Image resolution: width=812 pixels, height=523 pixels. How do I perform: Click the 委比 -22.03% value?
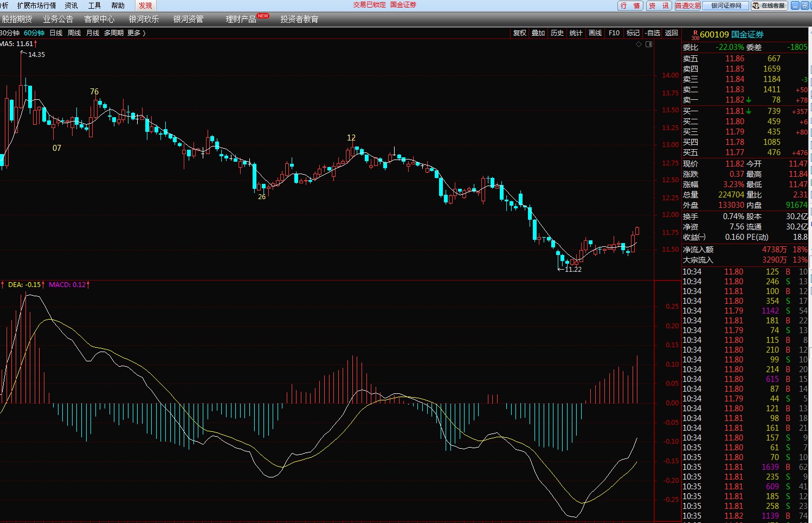730,47
